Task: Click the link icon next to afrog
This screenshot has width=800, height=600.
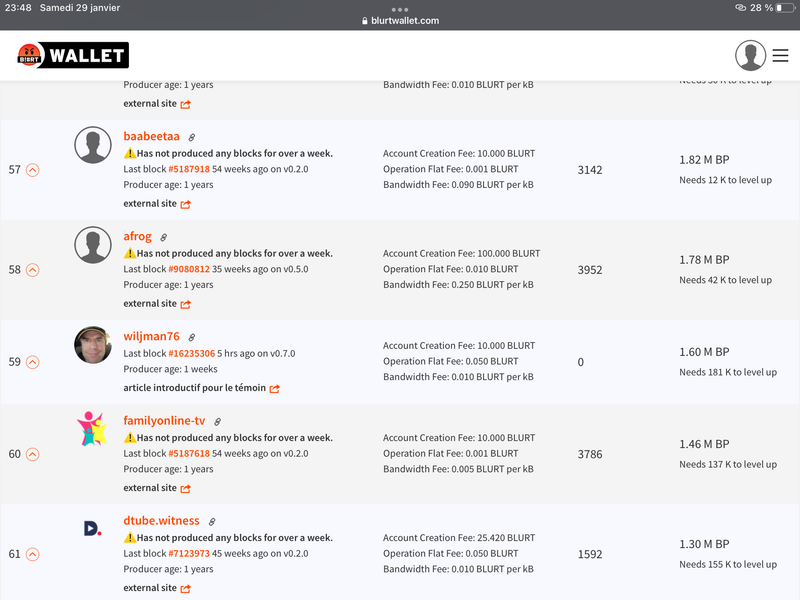Action: 163,237
